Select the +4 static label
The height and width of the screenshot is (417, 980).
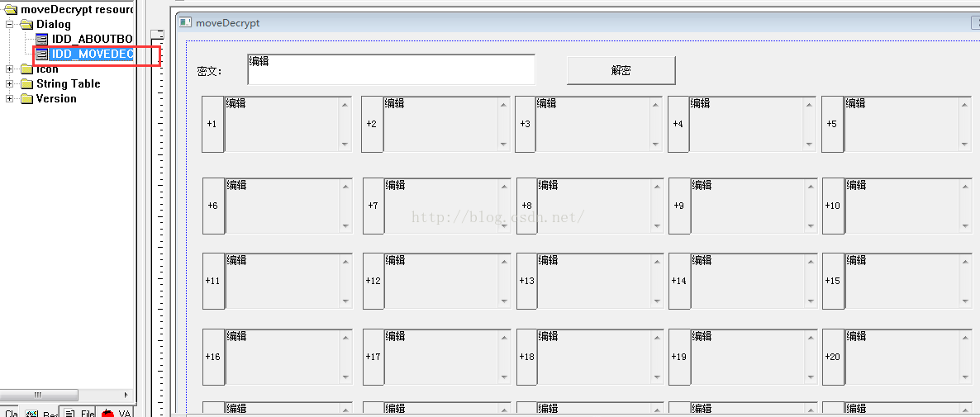pyautogui.click(x=678, y=124)
